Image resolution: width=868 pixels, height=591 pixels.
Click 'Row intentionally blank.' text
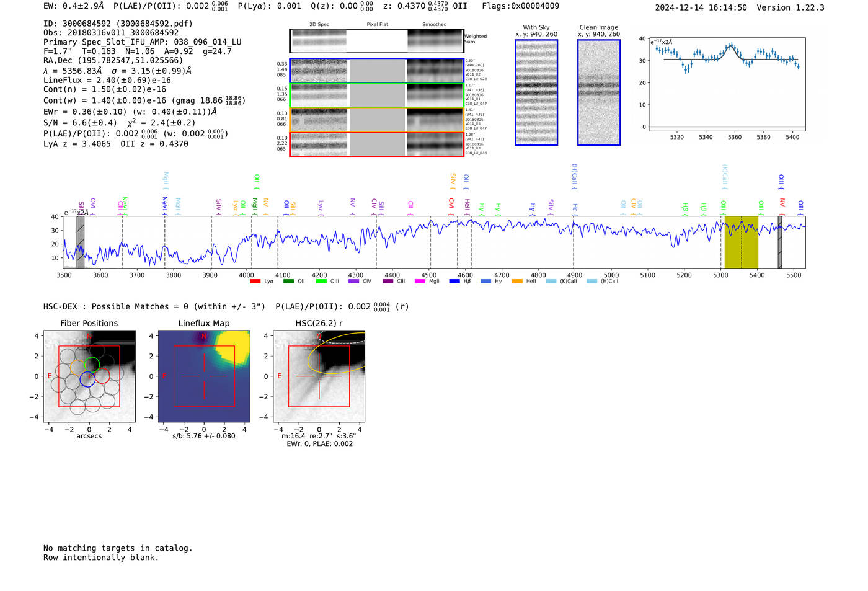(101, 558)
